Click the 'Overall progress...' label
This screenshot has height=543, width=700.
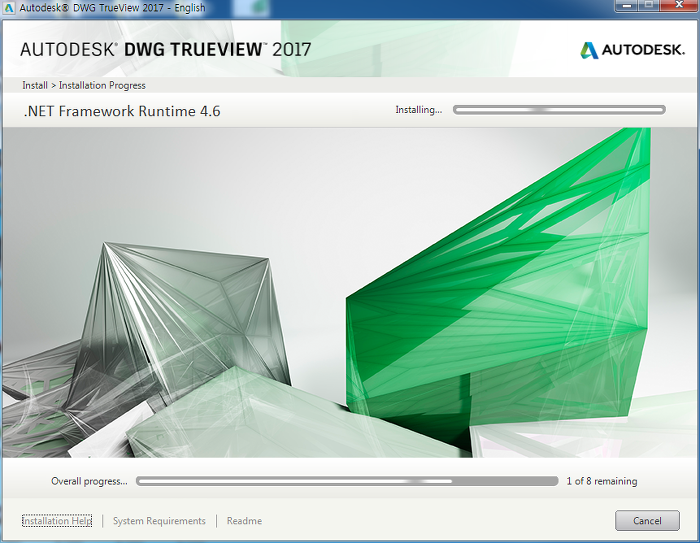click(x=89, y=481)
